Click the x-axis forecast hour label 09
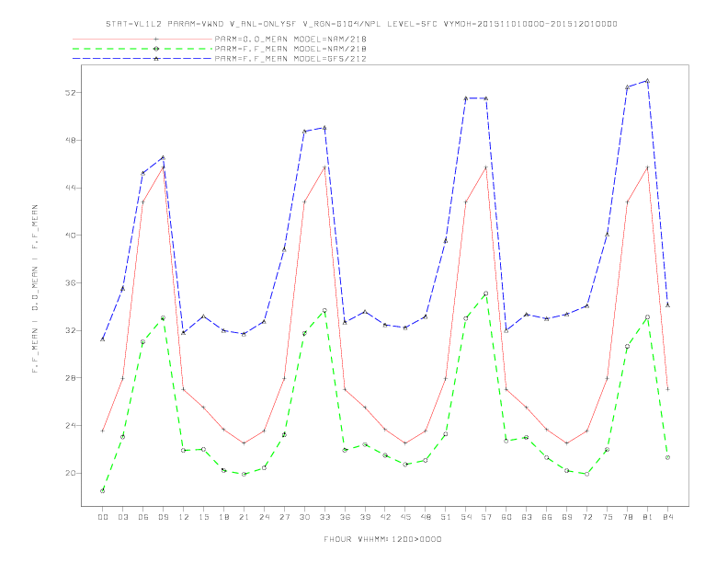 163,517
